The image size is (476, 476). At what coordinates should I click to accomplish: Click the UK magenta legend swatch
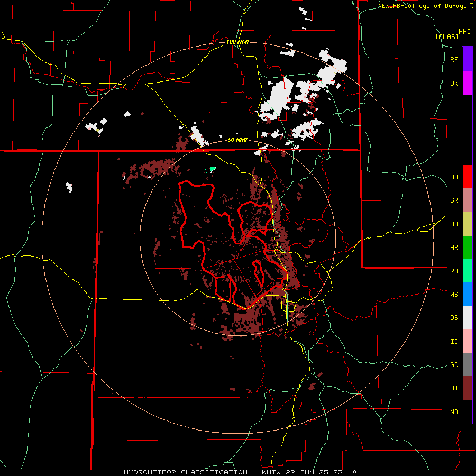[467, 83]
